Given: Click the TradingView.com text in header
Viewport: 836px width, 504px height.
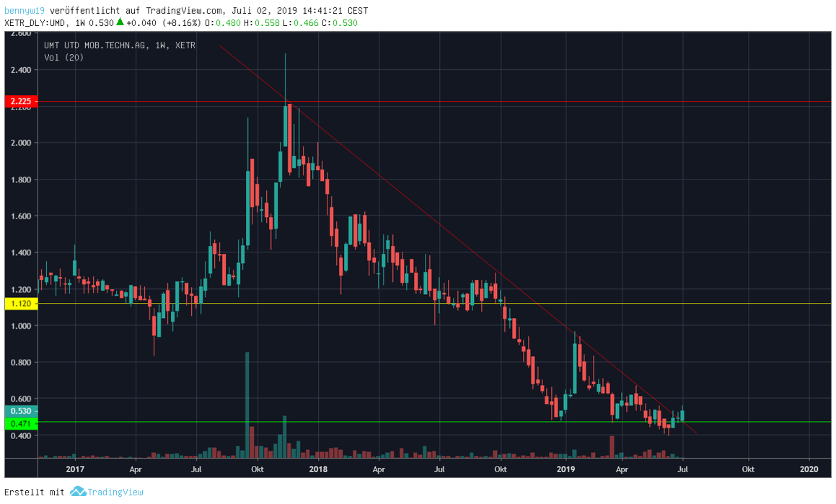Looking at the screenshot, I should coord(185,11).
